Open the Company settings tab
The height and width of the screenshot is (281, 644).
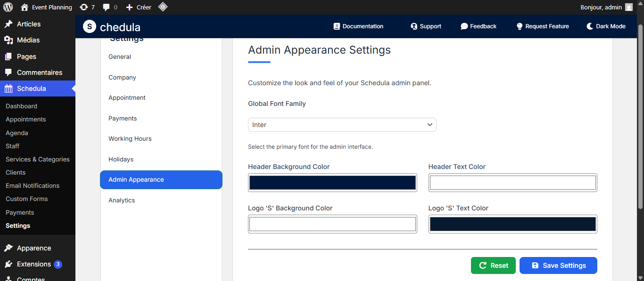coord(161,77)
